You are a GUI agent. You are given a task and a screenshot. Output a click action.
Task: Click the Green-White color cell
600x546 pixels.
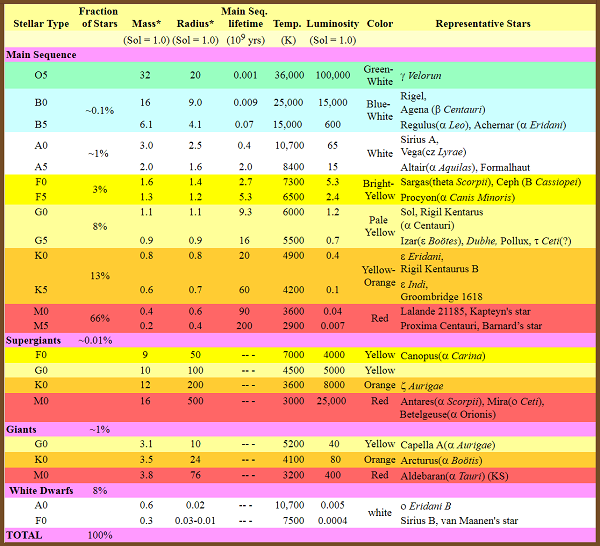pyautogui.click(x=380, y=76)
